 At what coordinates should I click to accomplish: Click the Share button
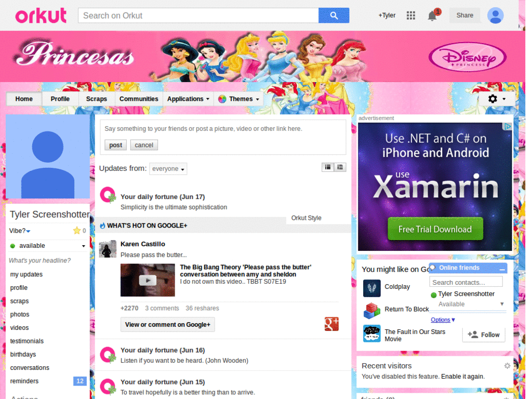(464, 15)
